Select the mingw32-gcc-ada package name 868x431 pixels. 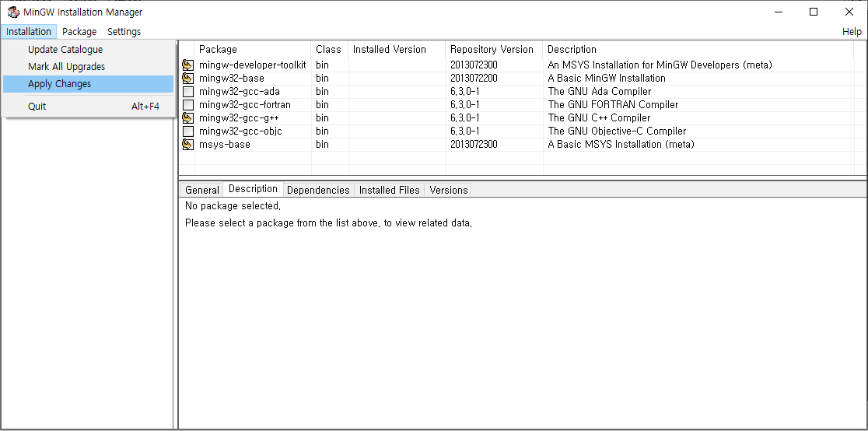[239, 91]
